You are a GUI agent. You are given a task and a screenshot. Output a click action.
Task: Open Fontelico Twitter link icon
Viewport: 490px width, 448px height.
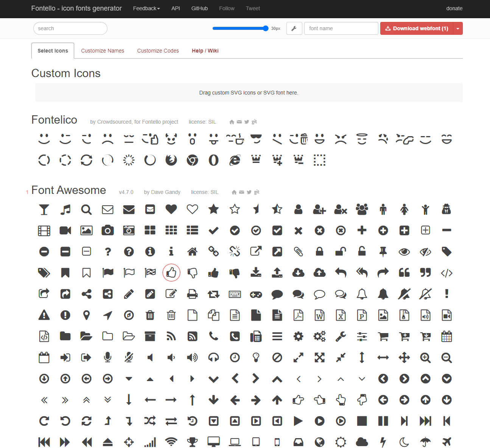pyautogui.click(x=247, y=122)
